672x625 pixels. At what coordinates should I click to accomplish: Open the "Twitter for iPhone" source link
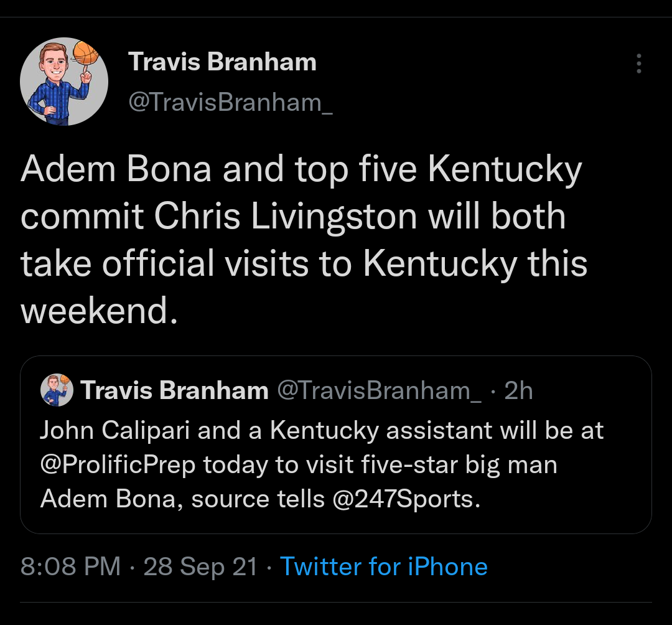(383, 566)
